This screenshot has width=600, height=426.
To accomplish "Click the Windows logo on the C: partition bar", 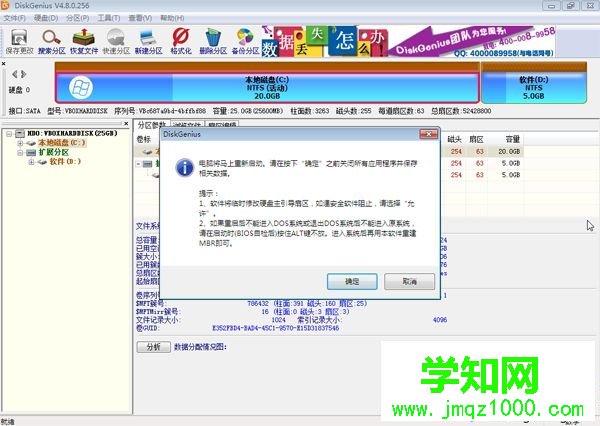I will click(81, 87).
